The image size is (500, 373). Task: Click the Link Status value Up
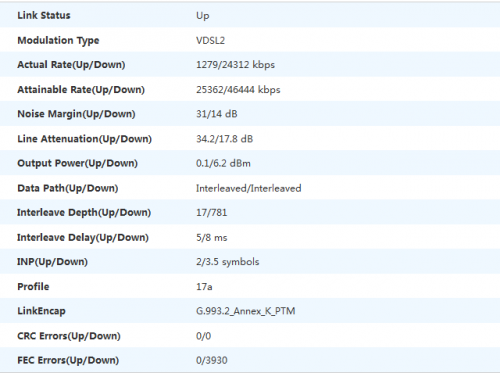click(203, 16)
